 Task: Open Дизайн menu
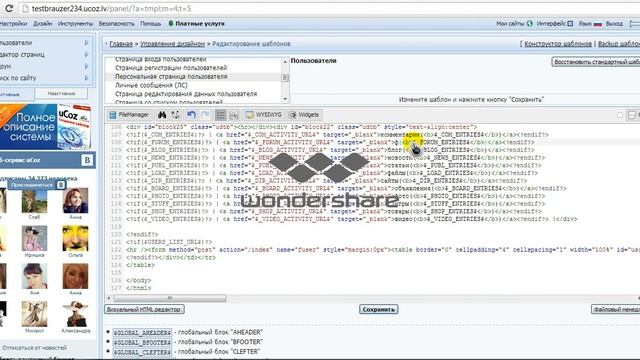coord(42,24)
